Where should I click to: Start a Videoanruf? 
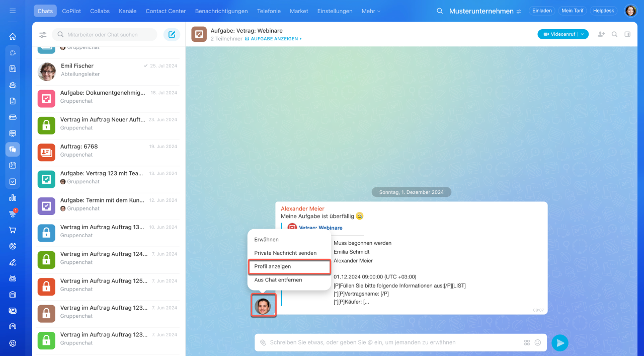(x=558, y=34)
